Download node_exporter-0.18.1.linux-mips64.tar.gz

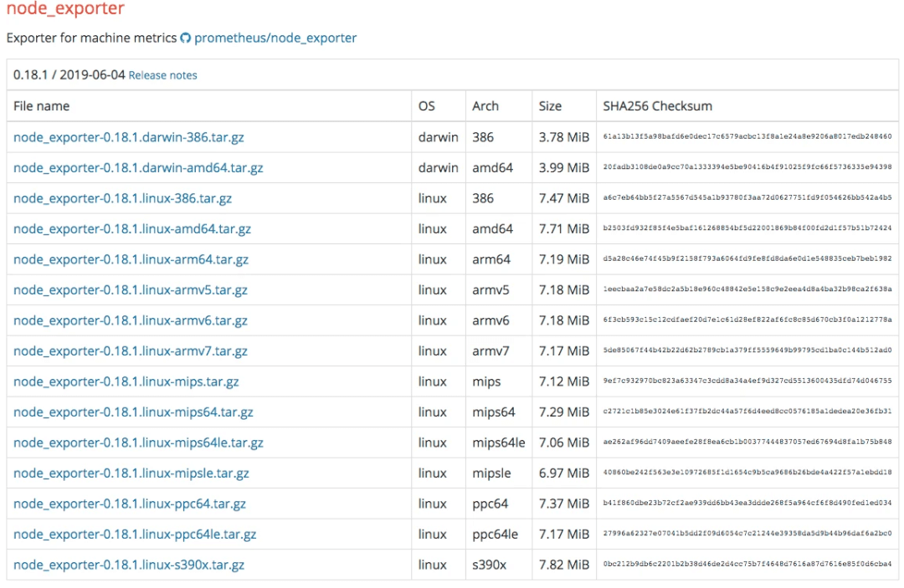tap(133, 412)
